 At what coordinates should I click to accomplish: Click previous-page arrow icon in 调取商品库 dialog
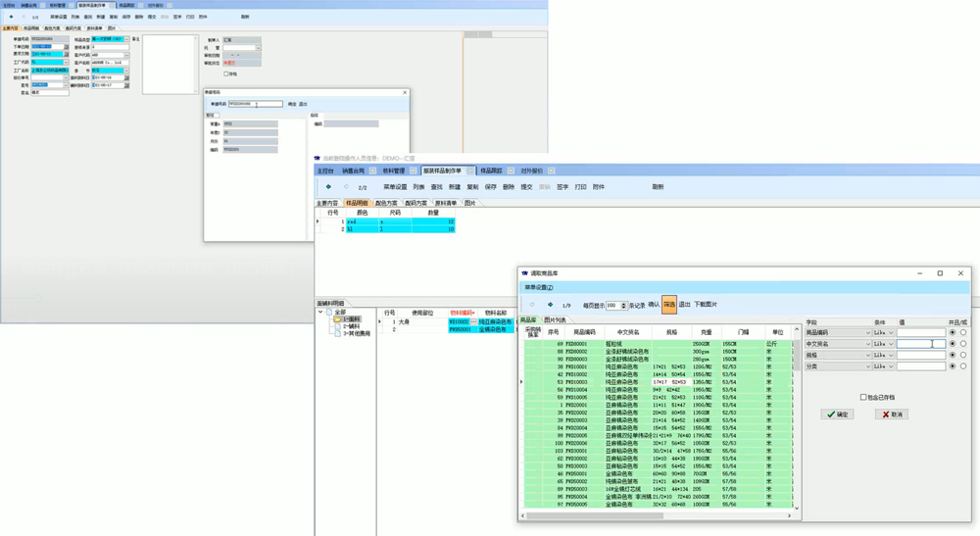coord(532,305)
